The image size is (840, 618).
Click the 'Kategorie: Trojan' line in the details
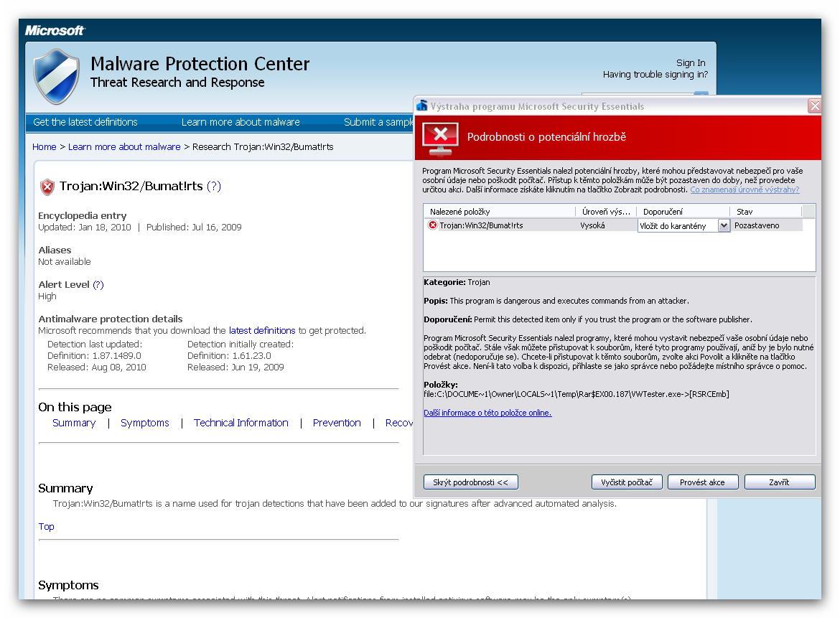[457, 282]
